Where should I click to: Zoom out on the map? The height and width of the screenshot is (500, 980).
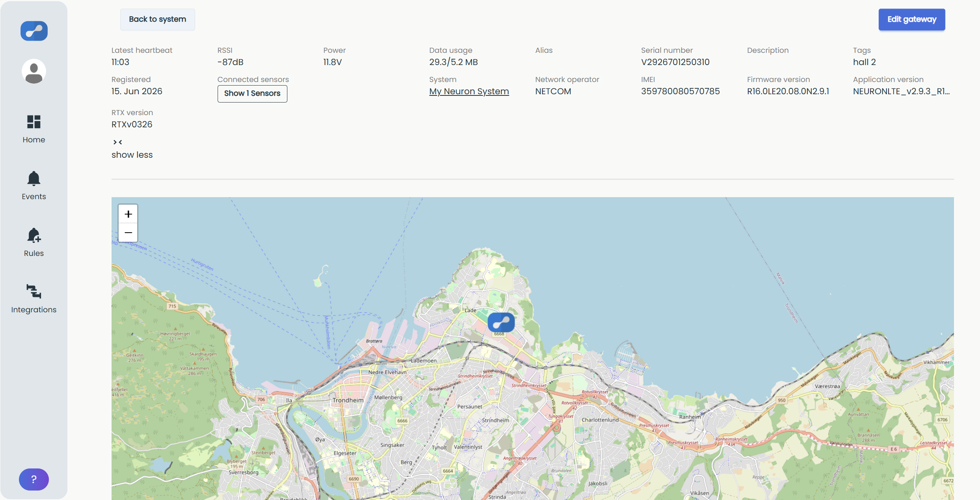128,233
